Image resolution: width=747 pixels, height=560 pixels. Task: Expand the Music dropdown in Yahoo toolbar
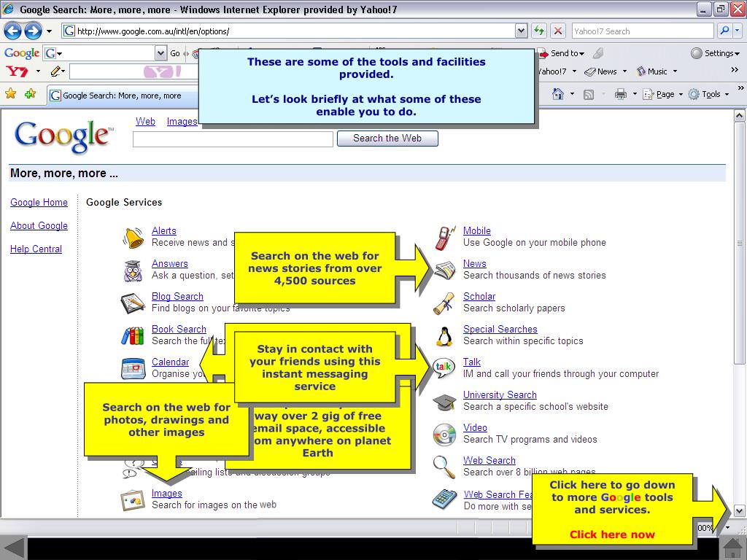pos(675,71)
